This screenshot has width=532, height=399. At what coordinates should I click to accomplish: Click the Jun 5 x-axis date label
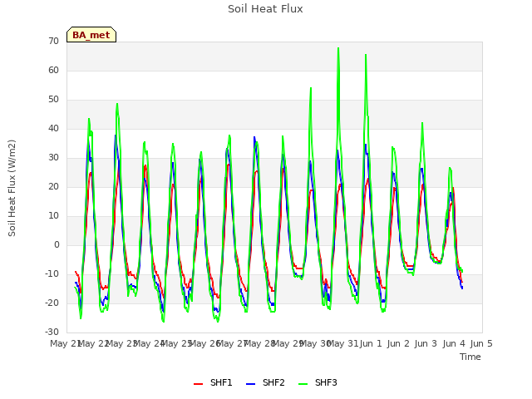(x=481, y=343)
